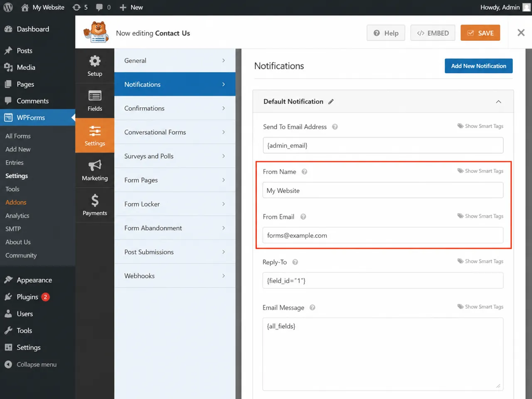Open Dashboard in the sidebar
532x399 pixels.
click(37, 29)
